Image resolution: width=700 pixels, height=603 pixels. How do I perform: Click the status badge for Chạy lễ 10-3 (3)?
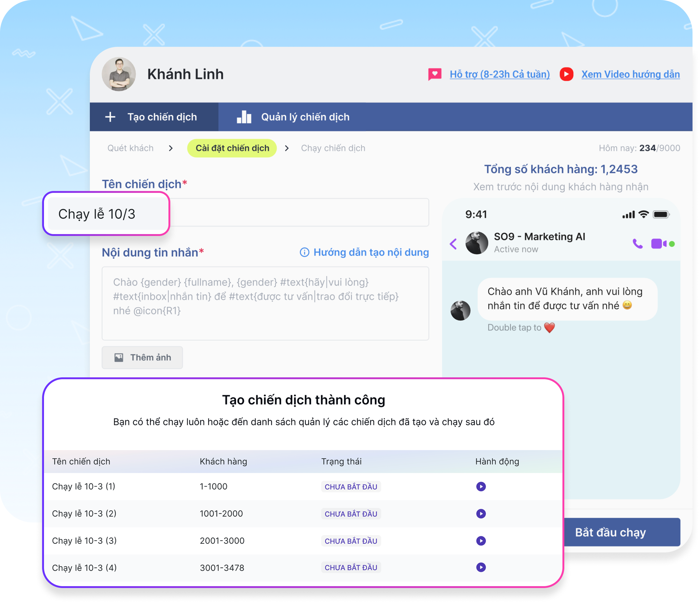351,541
